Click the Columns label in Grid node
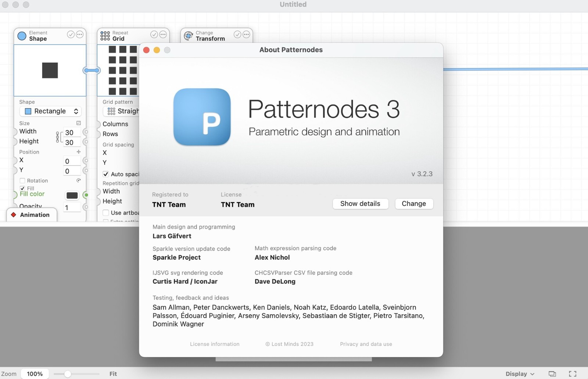The height and width of the screenshot is (379, 588). pyautogui.click(x=115, y=124)
